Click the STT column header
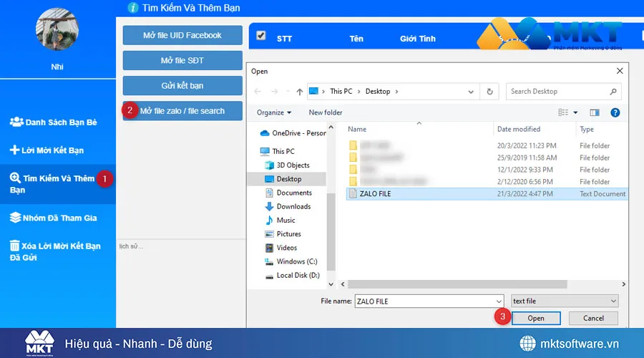 pos(284,39)
